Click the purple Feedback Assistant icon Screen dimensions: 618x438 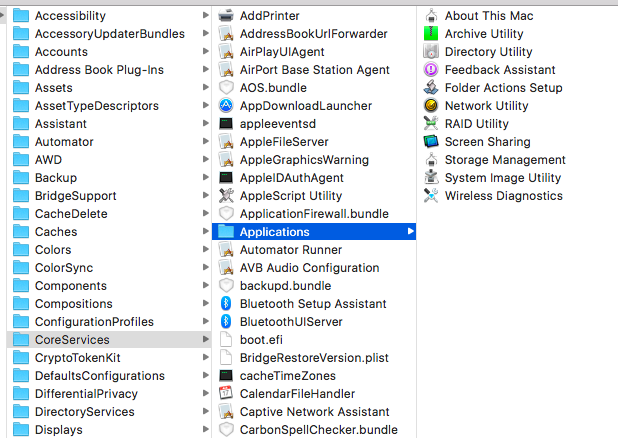click(431, 70)
